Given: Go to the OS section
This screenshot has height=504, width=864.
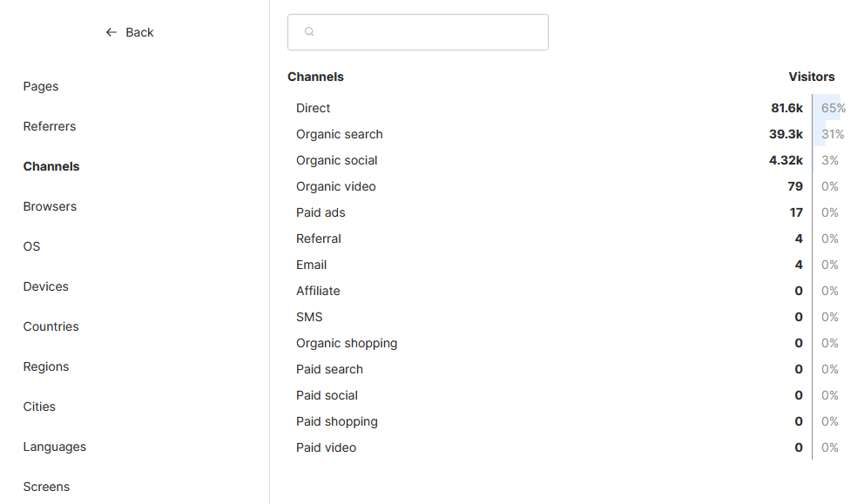Looking at the screenshot, I should 32,246.
